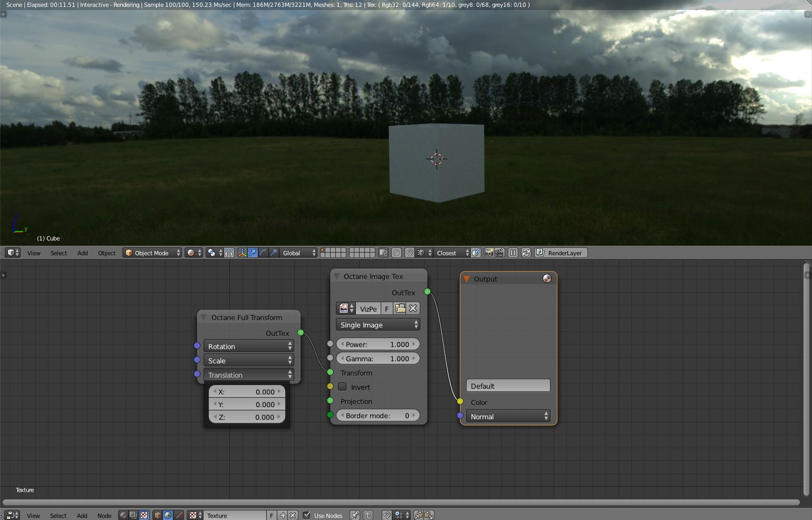Click the RenderLayer button
The height and width of the screenshot is (520, 812).
(561, 253)
